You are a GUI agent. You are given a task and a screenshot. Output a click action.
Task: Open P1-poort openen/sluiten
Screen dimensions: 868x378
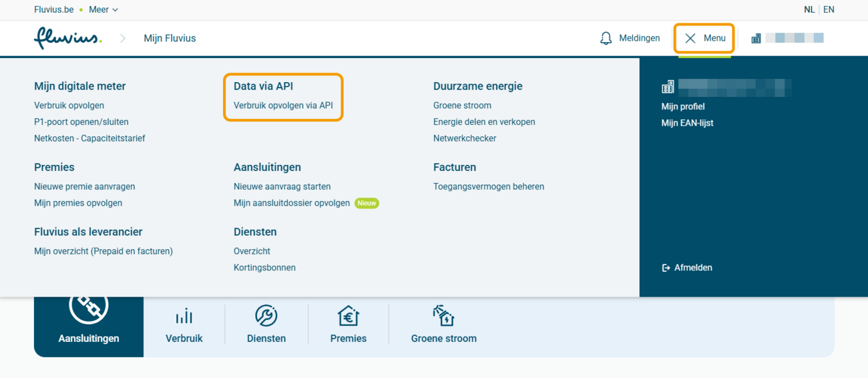[x=81, y=122]
